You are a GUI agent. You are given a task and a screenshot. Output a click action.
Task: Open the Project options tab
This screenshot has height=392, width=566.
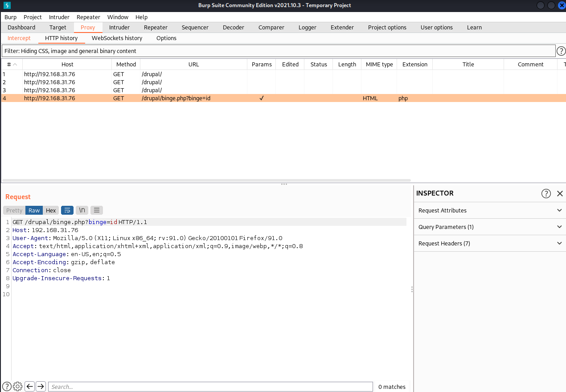click(x=387, y=27)
